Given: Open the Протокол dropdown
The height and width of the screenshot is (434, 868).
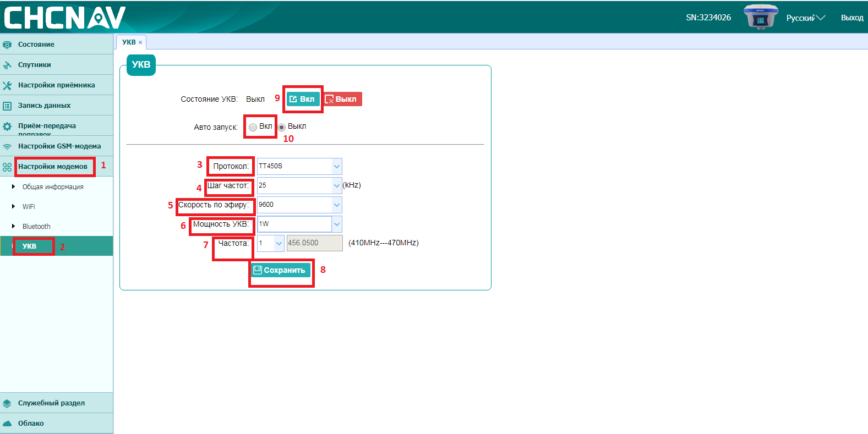Looking at the screenshot, I should coord(337,166).
